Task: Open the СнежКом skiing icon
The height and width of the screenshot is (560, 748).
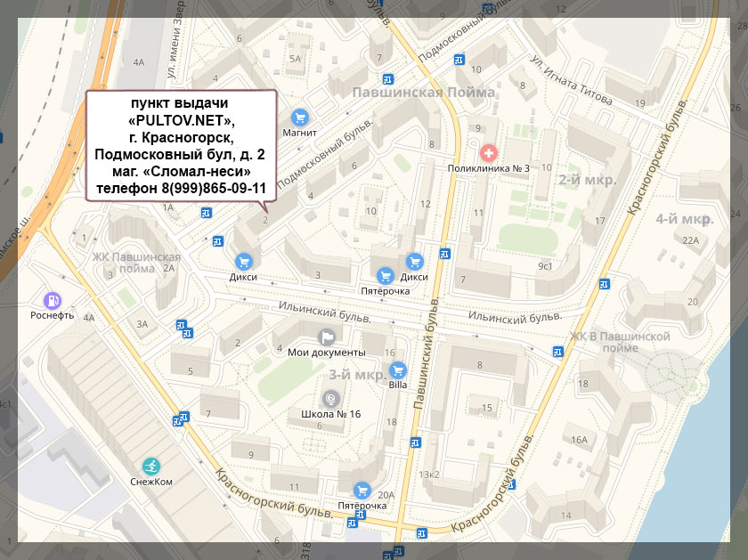Action: click(150, 466)
